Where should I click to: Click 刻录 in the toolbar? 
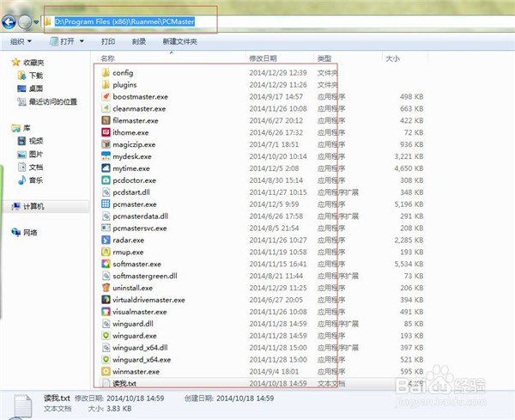coord(138,40)
